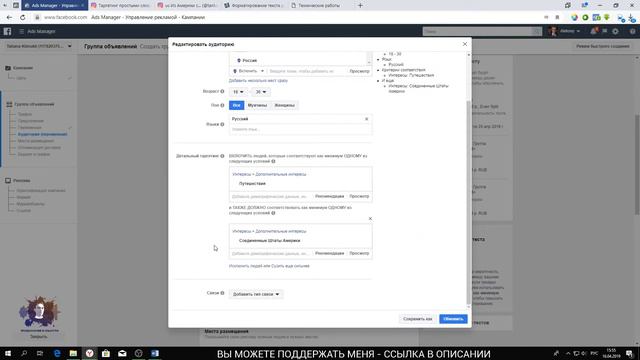Switch to the third browser tab with Instagram icon
The image size is (640, 360).
pyautogui.click(x=188, y=6)
